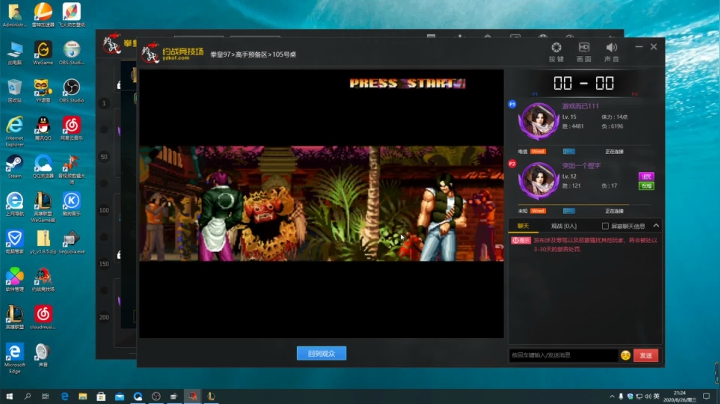Click the red 发送 send button
This screenshot has height=404, width=720.
(x=646, y=355)
